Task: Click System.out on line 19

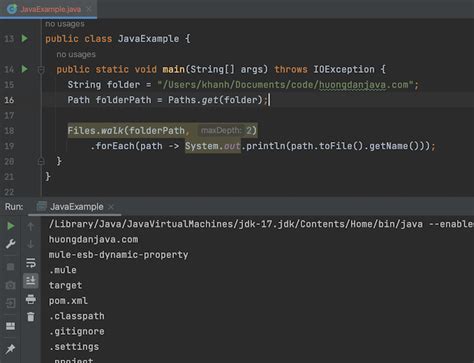Action: coord(213,146)
